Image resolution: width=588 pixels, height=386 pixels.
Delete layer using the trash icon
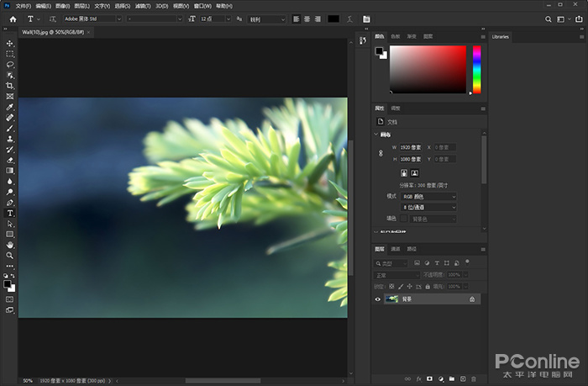[x=473, y=379]
